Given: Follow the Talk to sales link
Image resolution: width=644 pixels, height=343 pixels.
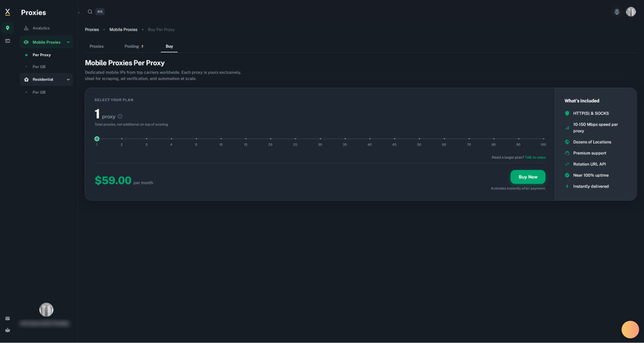Looking at the screenshot, I should (x=535, y=158).
